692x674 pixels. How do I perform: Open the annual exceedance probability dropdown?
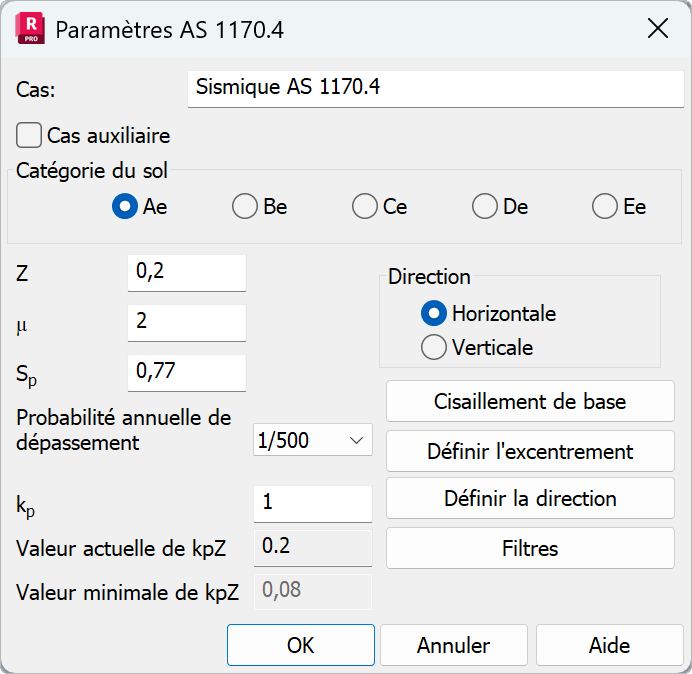pyautogui.click(x=313, y=440)
